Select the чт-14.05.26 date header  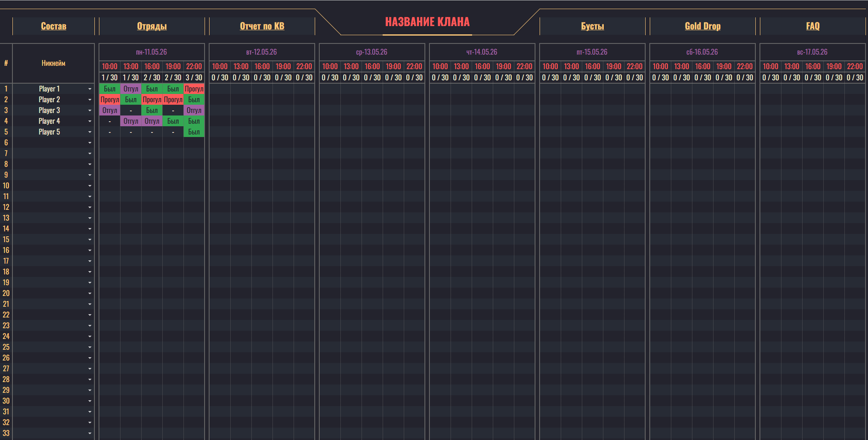coord(482,52)
